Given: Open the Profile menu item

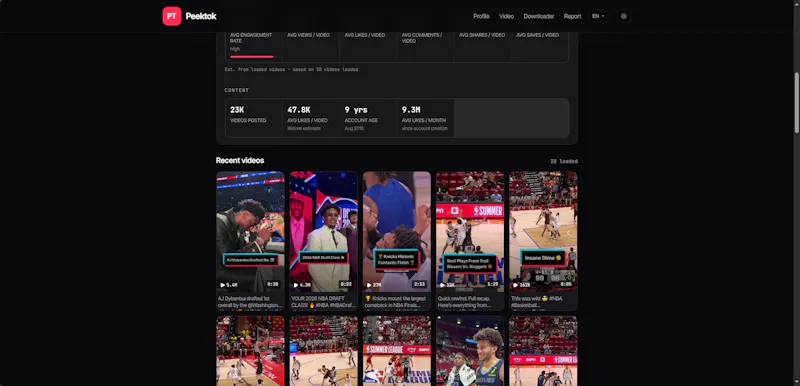Looking at the screenshot, I should click(481, 16).
